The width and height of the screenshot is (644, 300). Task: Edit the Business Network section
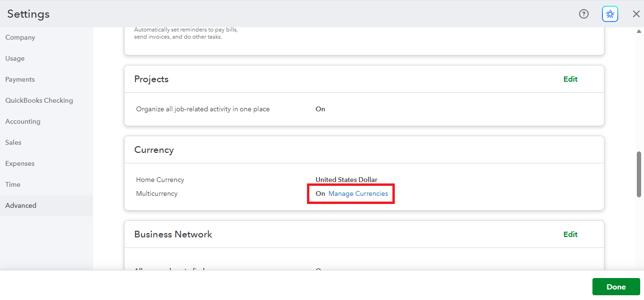(570, 235)
